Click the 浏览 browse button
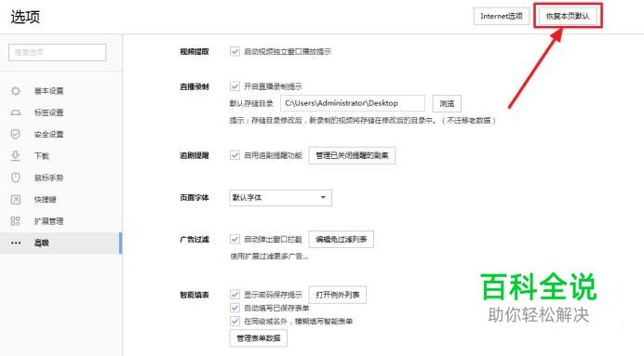The width and height of the screenshot is (644, 356). pos(447,103)
